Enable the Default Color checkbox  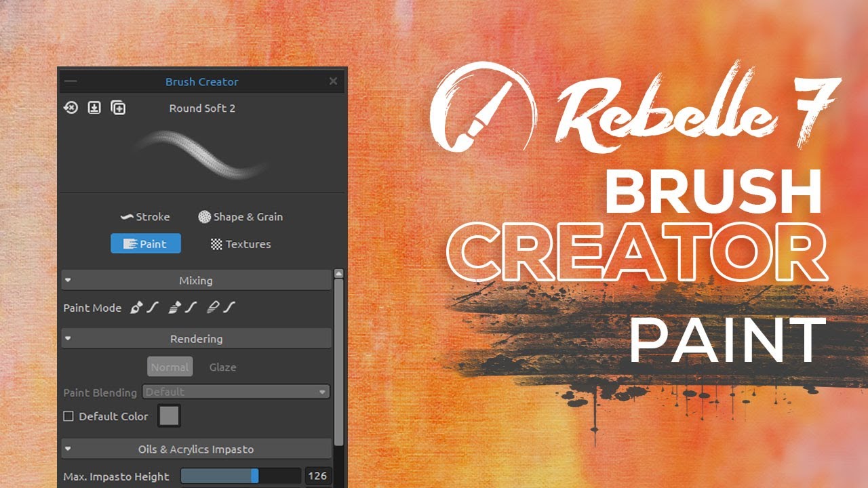(68, 416)
